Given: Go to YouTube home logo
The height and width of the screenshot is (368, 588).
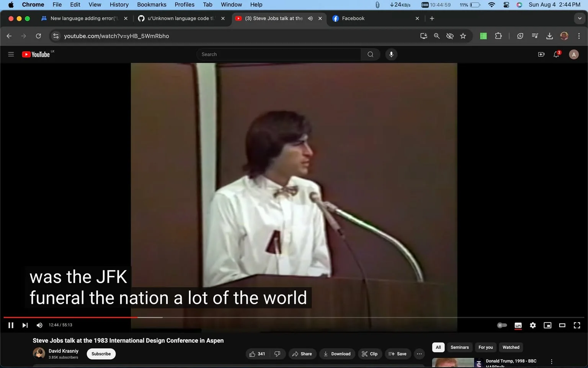Looking at the screenshot, I should [x=36, y=54].
